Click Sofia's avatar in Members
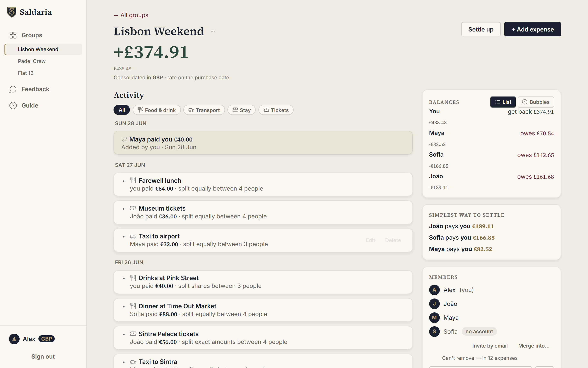588x368 pixels. [x=434, y=331]
